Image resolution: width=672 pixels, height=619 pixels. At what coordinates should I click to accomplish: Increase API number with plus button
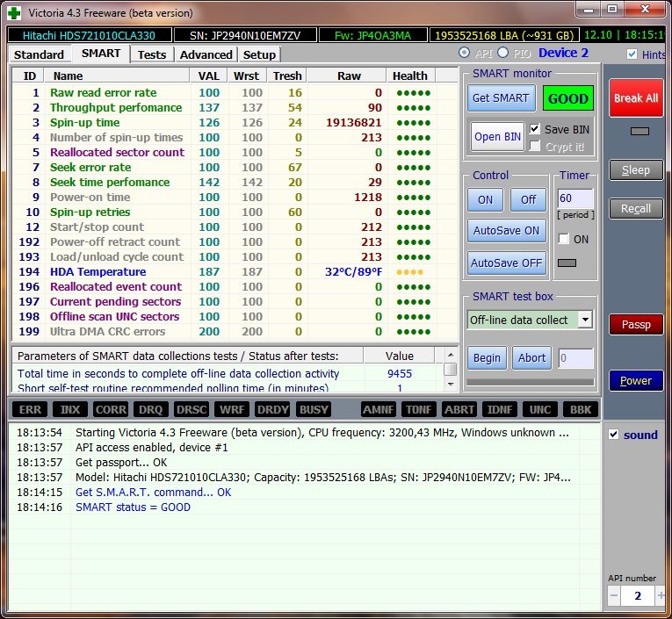tap(661, 597)
